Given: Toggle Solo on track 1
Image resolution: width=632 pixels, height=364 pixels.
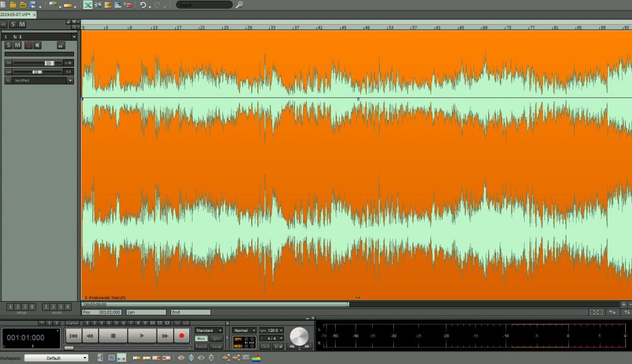Looking at the screenshot, I should (8, 45).
